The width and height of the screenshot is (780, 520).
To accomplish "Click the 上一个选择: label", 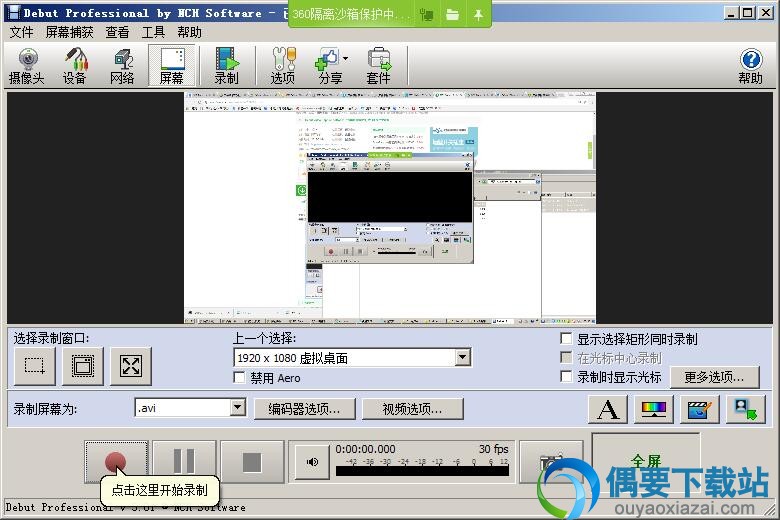I will [264, 338].
